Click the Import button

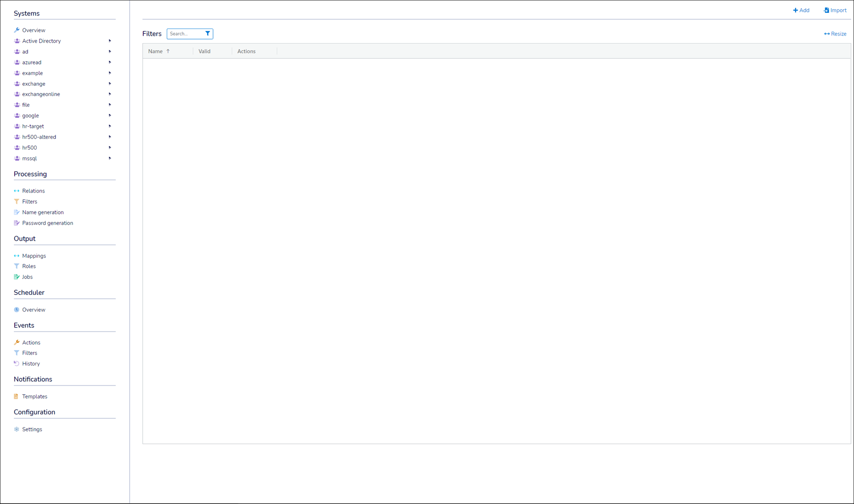(x=835, y=10)
